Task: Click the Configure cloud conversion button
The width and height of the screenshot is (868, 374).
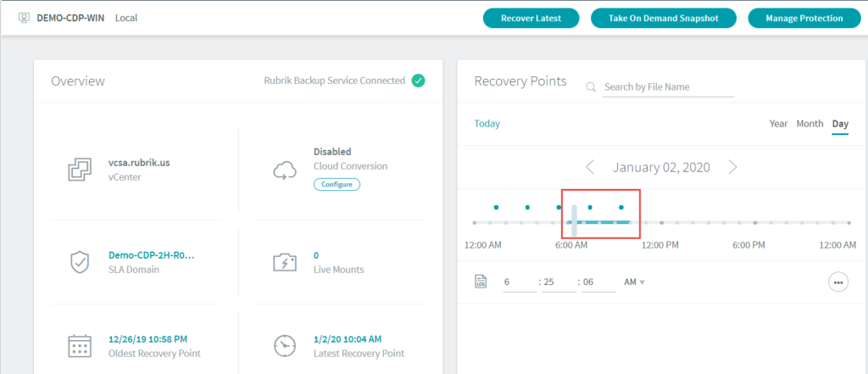Action: (337, 185)
